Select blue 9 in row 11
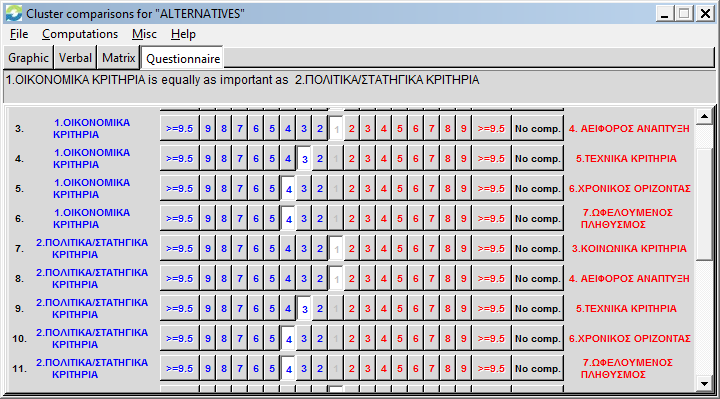This screenshot has width=720, height=399. [208, 369]
